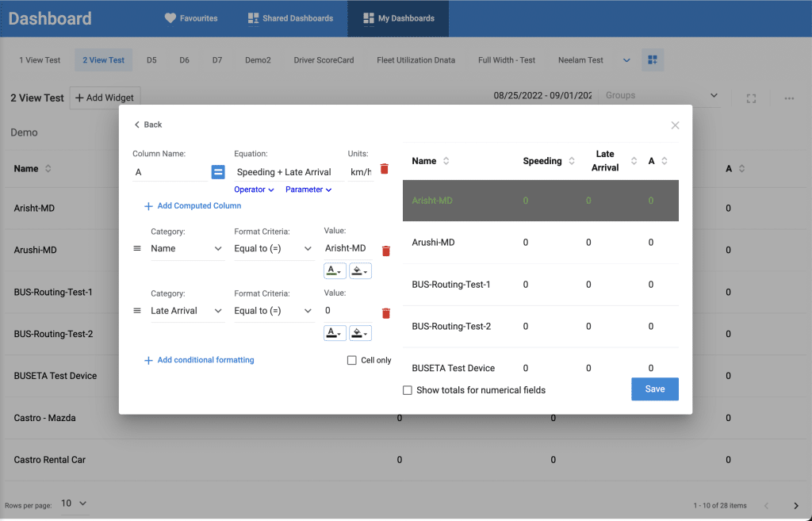Enable Show totals for numerical fields
This screenshot has width=812, height=521.
point(408,390)
